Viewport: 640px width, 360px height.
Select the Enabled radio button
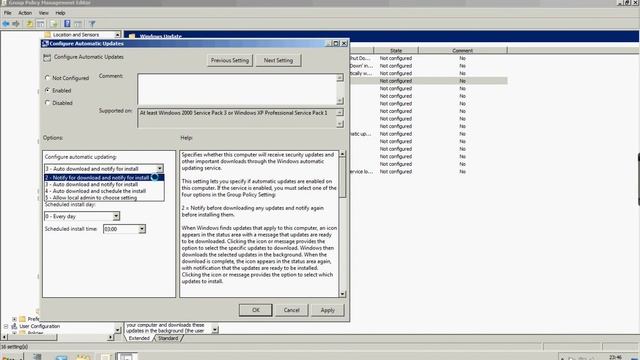pyautogui.click(x=47, y=90)
